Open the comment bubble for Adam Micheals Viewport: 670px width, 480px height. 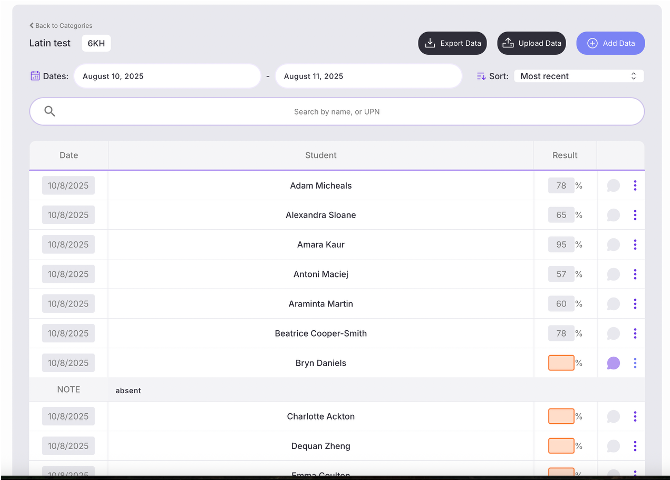613,186
